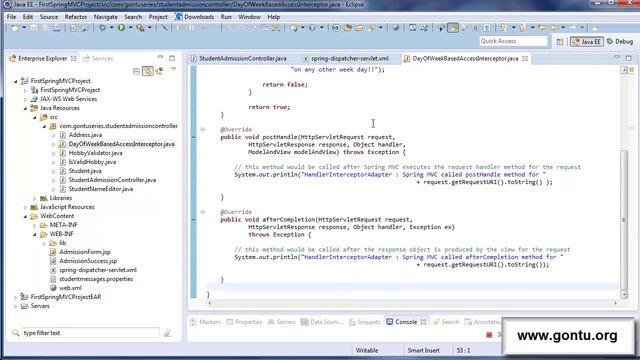Expand the Libraries node

tap(35, 198)
